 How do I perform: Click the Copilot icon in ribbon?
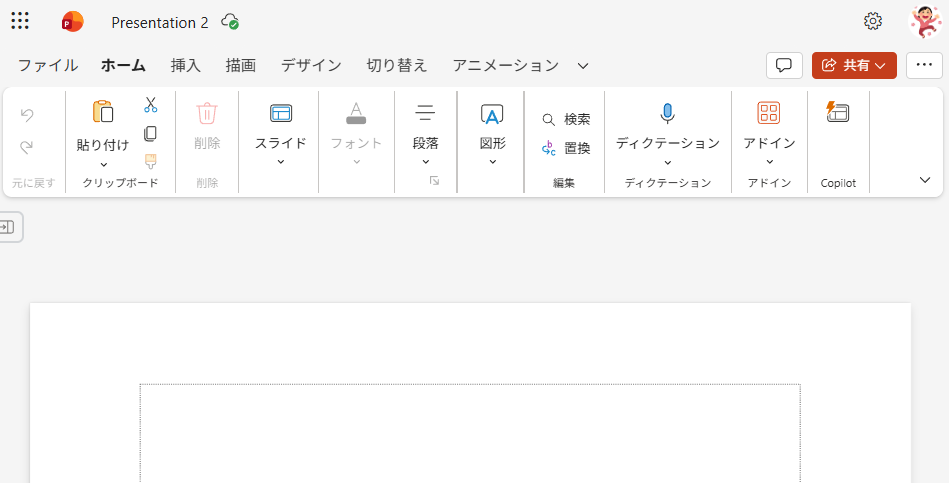point(838,113)
